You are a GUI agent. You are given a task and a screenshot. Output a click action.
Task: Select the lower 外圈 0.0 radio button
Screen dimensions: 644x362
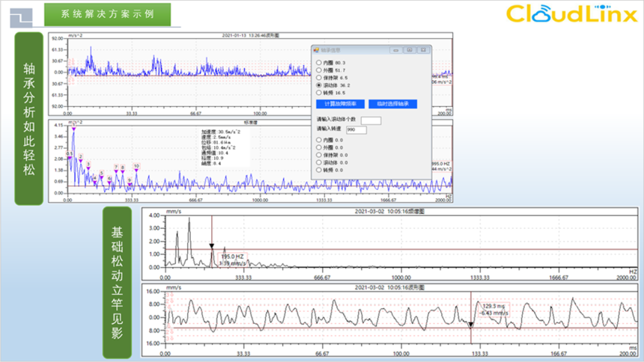coord(319,147)
